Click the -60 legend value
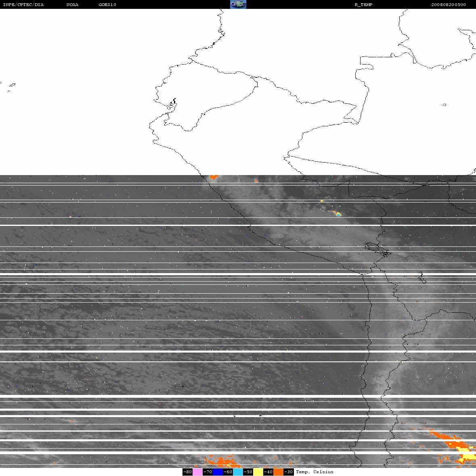The width and height of the screenshot is (476, 476). point(228,472)
